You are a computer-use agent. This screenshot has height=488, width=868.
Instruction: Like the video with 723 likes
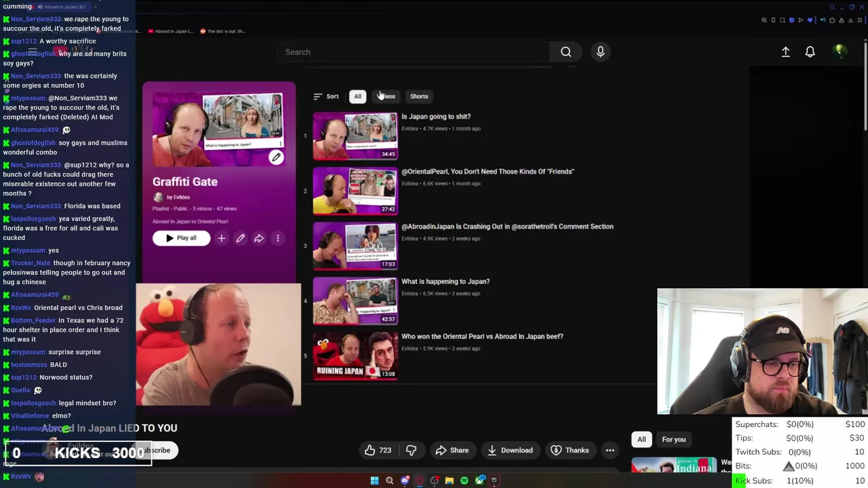coord(378,450)
